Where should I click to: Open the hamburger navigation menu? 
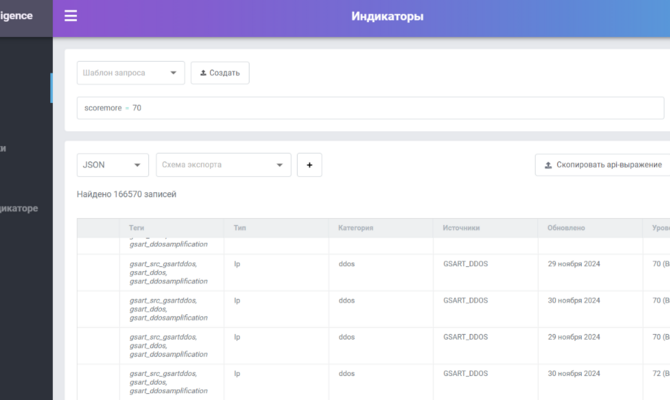point(71,16)
